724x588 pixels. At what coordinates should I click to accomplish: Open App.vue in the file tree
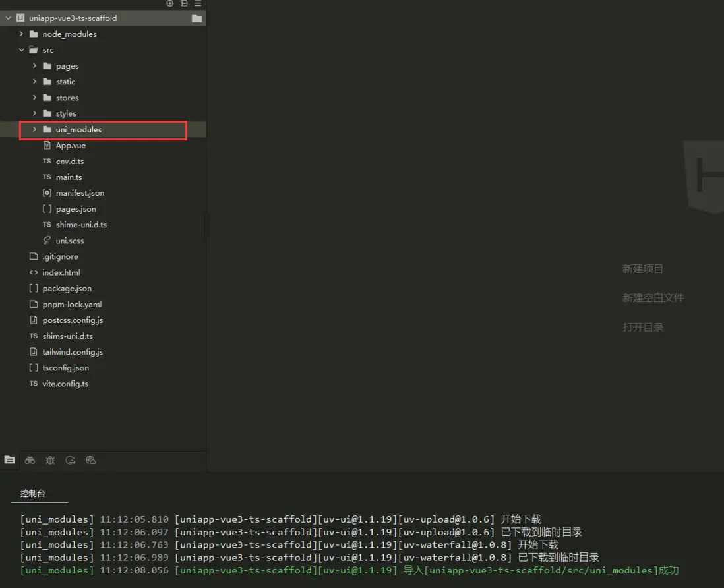(70, 146)
